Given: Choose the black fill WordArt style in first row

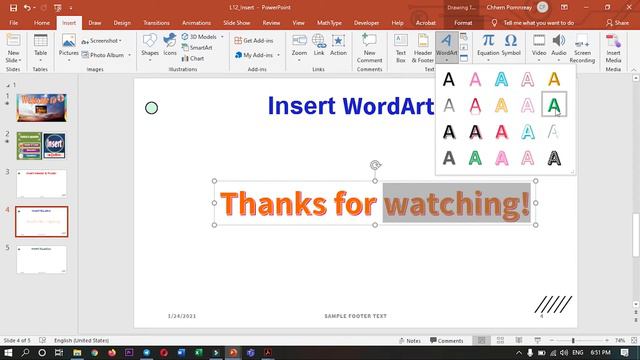Looking at the screenshot, I should pos(449,79).
